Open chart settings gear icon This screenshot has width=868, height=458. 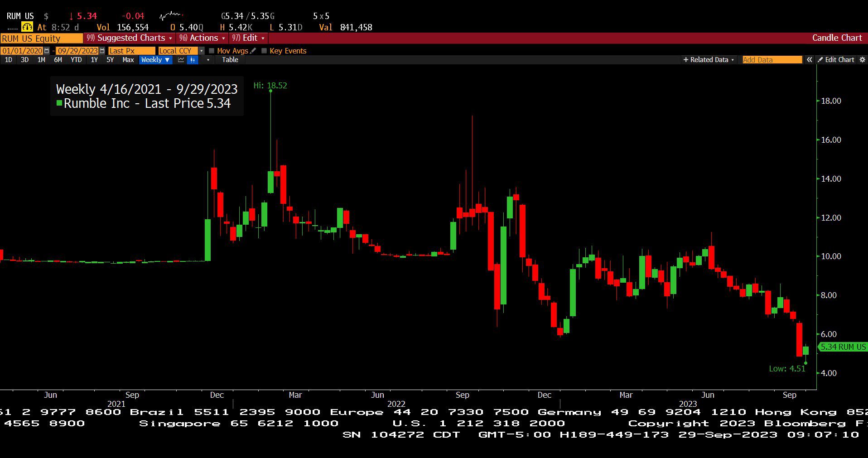pos(862,60)
